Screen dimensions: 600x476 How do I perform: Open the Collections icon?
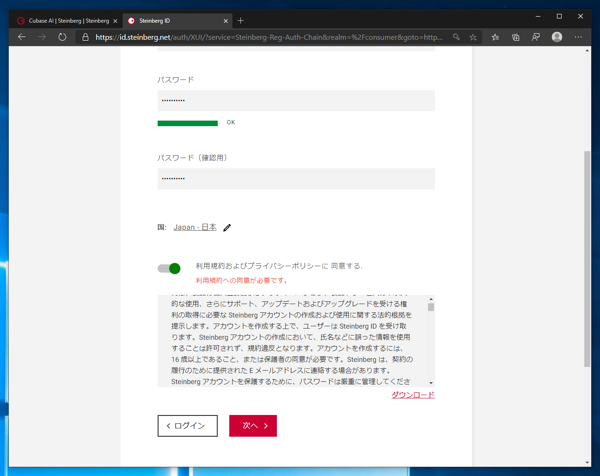coord(515,37)
